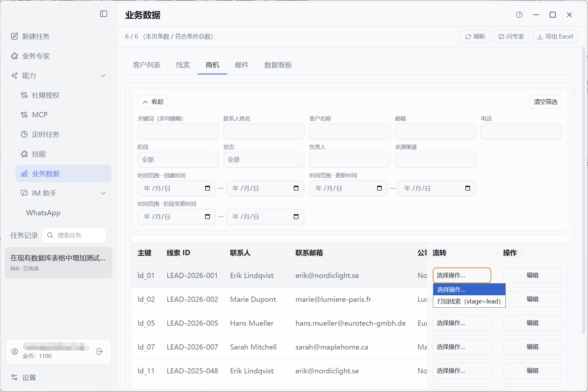Screen dimensions: 588x392
Task: Switch to the 客户列表 tab
Action: click(x=147, y=65)
